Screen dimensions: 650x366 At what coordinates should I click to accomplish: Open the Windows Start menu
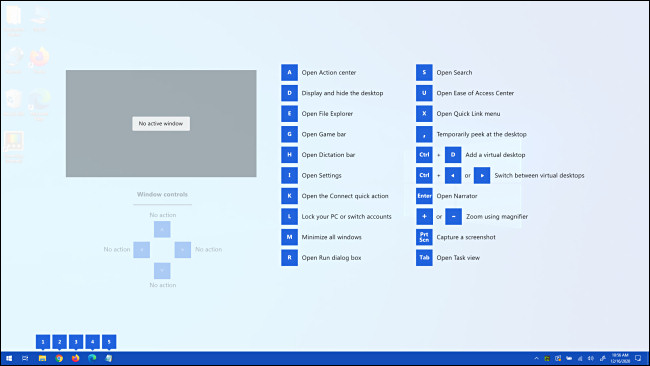point(9,358)
